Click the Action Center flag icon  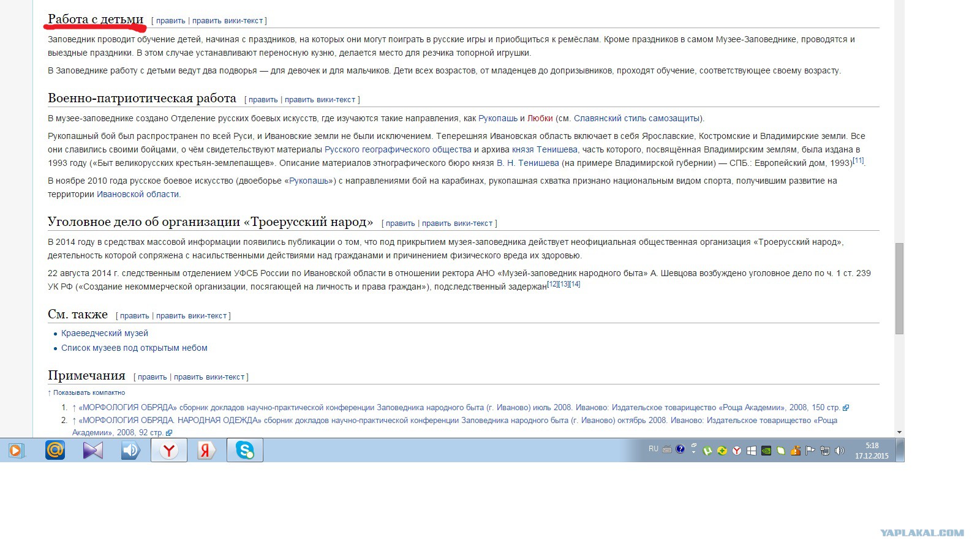coord(810,451)
